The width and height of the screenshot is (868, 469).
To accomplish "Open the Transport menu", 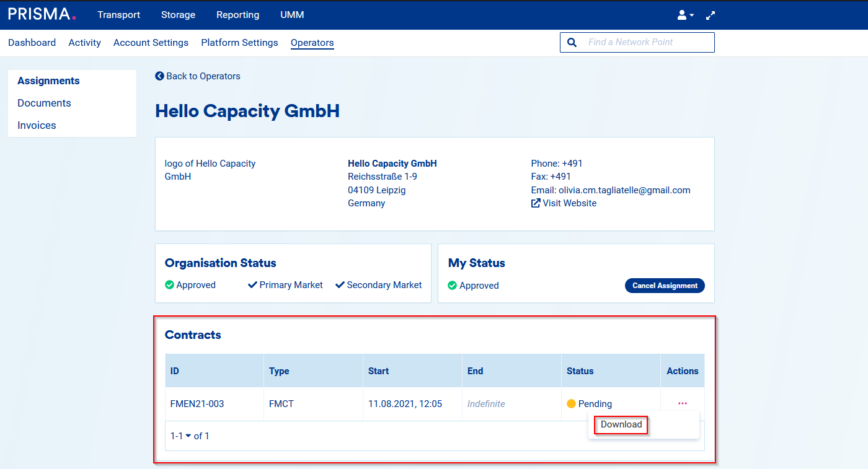I will [118, 15].
